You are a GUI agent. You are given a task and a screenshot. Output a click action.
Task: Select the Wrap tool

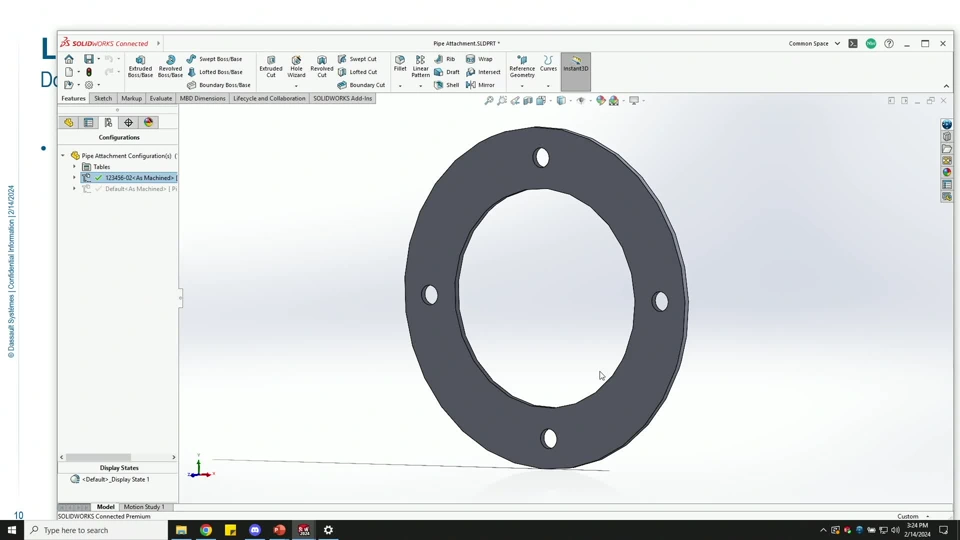click(x=479, y=59)
